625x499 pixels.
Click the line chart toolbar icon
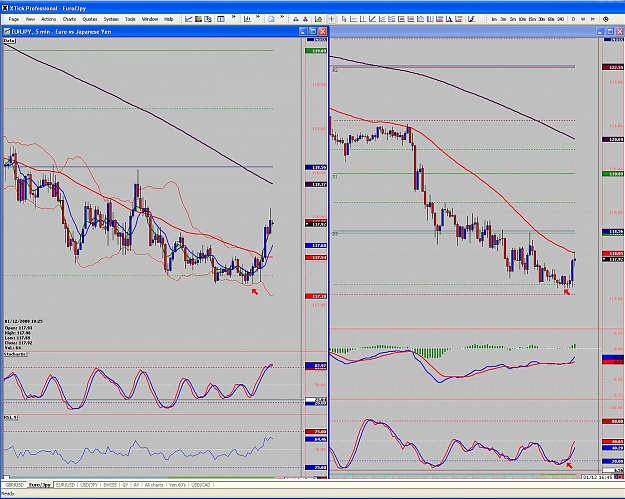click(x=189, y=19)
